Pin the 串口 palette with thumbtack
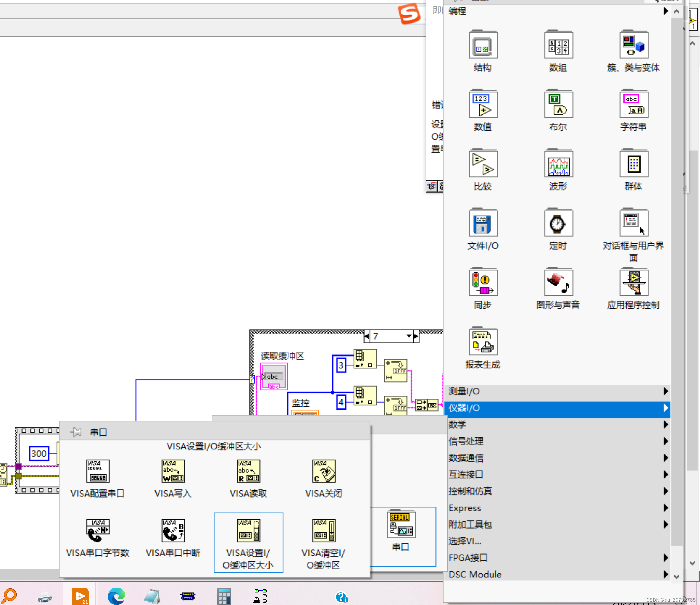This screenshot has width=700, height=605. tap(76, 432)
